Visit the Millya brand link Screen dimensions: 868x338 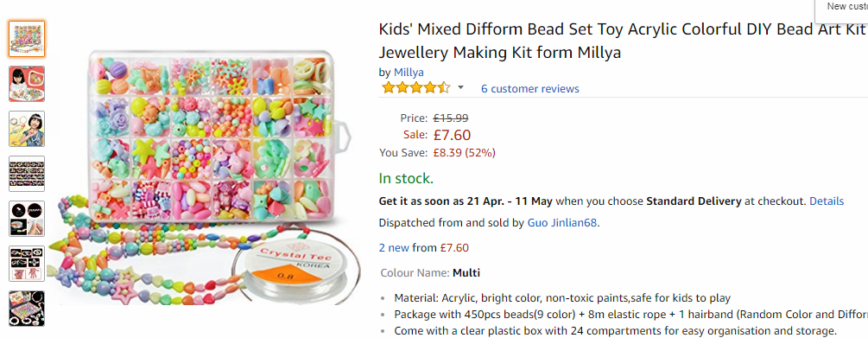tap(409, 72)
